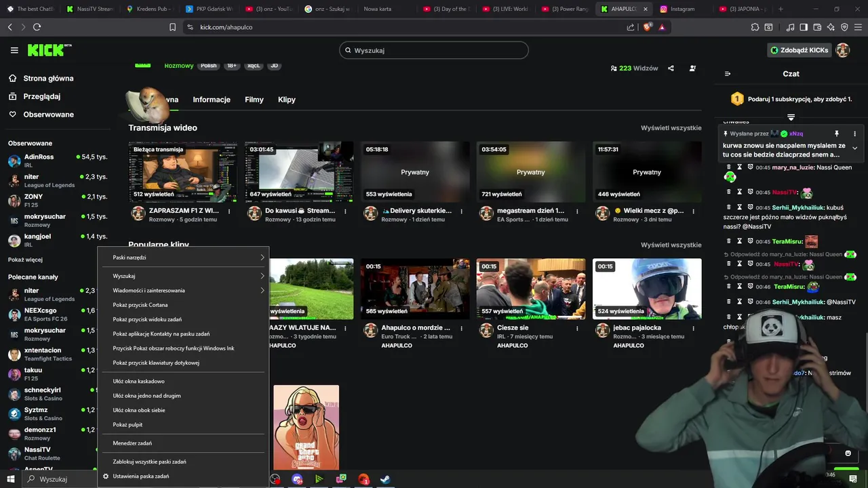Viewport: 868px width, 488px height.
Task: Click the Zdobądź KICKs button
Action: pyautogui.click(x=799, y=50)
